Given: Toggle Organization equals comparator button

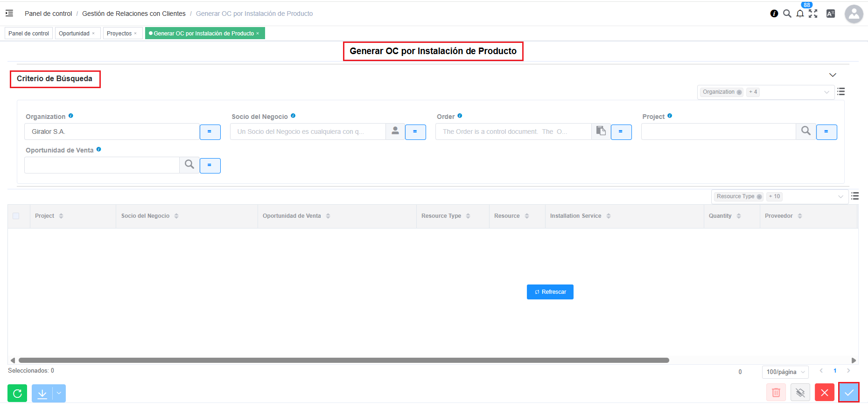Looking at the screenshot, I should click(210, 132).
